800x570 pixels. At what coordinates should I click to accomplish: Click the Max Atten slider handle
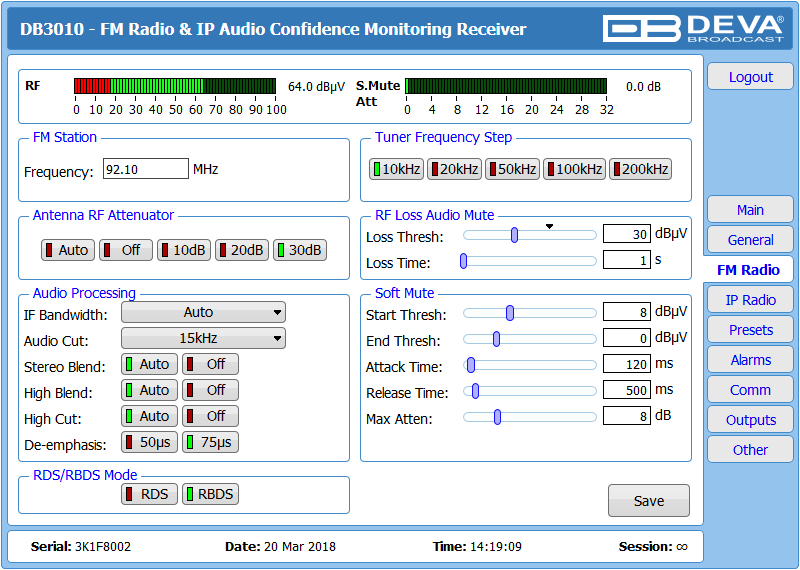[x=497, y=417]
